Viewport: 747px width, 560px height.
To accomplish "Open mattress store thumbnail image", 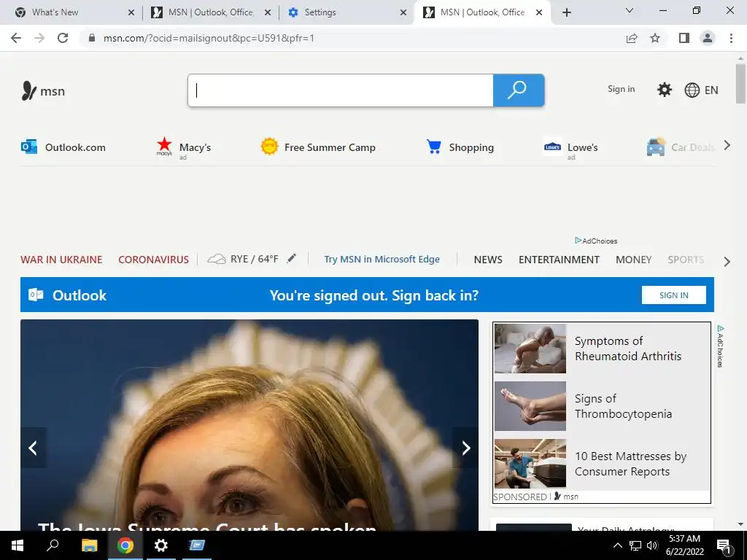I will [530, 463].
